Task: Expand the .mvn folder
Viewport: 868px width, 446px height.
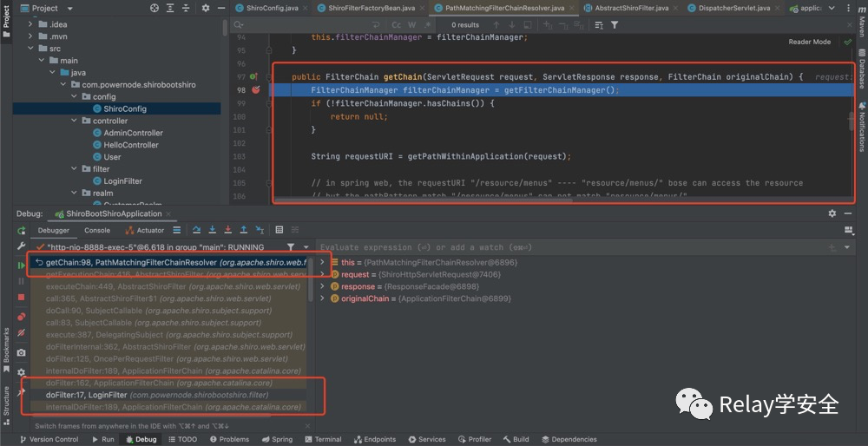Action: point(30,36)
